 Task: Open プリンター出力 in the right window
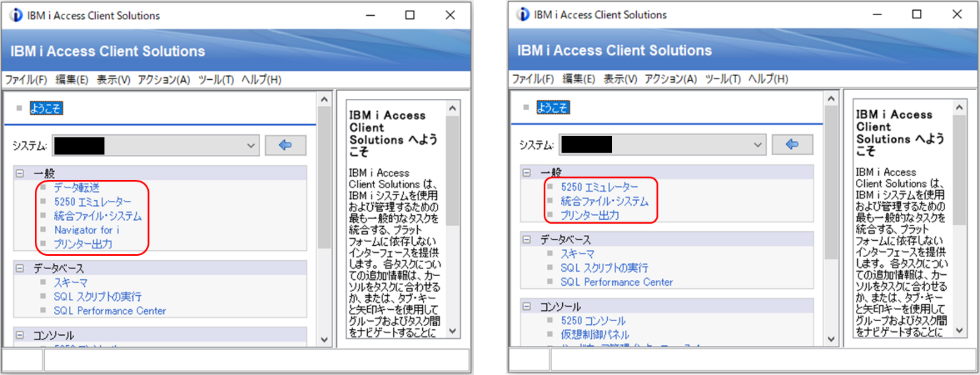point(590,215)
